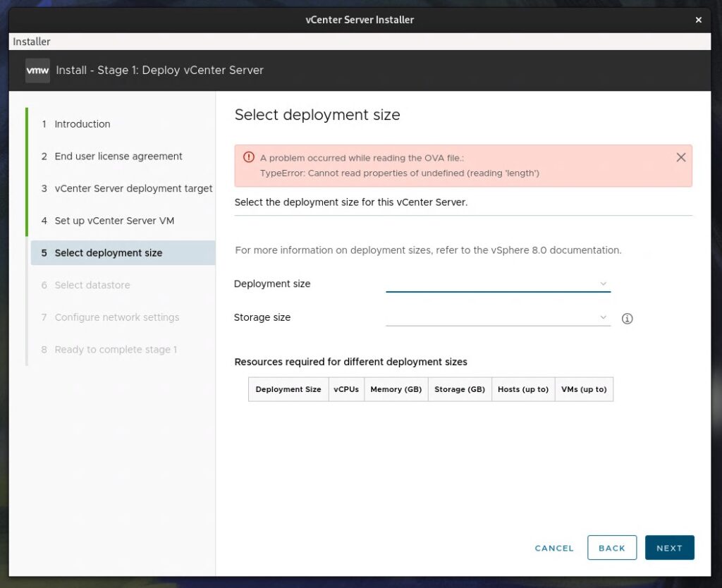The image size is (722, 588).
Task: Click the NEXT button
Action: [669, 548]
